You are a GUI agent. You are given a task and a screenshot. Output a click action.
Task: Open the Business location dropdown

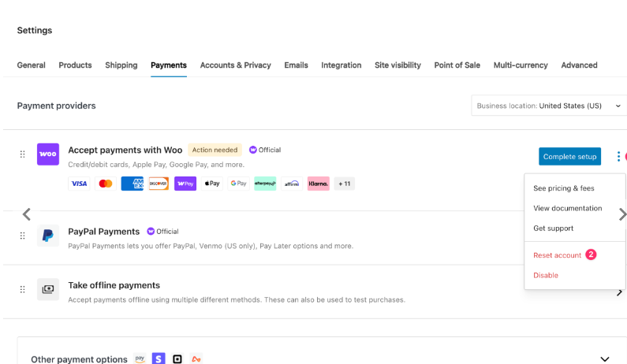(549, 106)
